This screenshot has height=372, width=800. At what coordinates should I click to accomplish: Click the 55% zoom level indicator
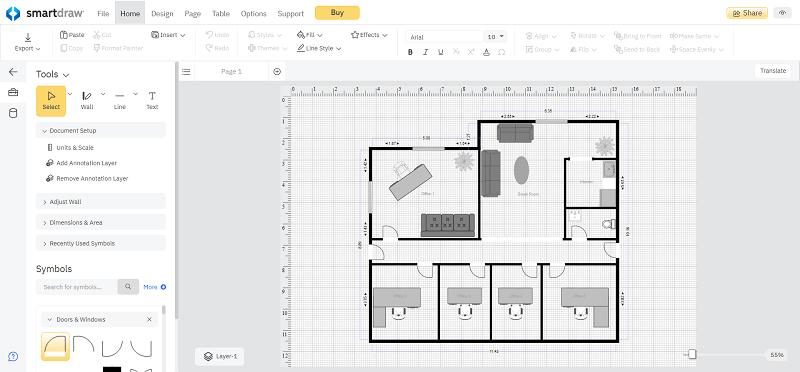coord(777,355)
